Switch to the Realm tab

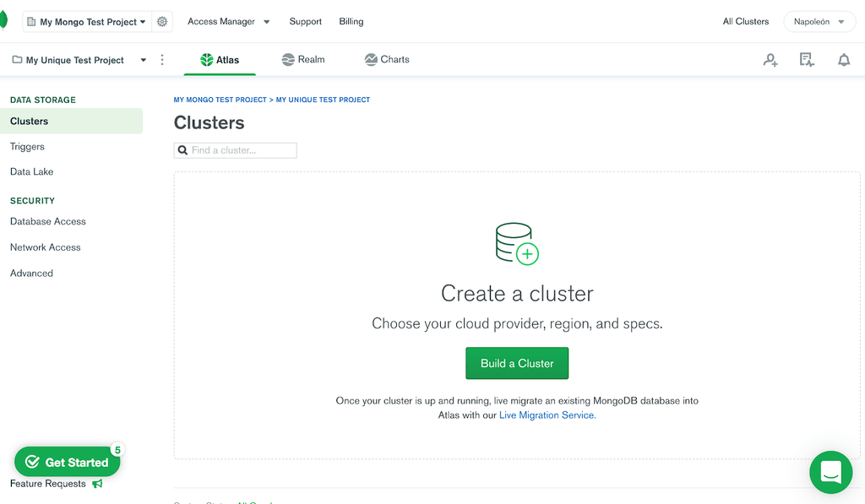click(x=302, y=60)
